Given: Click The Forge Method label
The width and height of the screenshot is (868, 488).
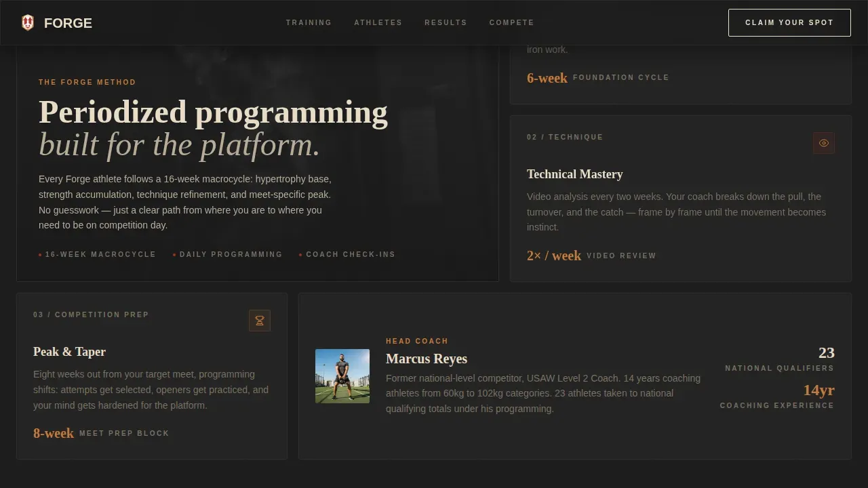Looking at the screenshot, I should (87, 82).
